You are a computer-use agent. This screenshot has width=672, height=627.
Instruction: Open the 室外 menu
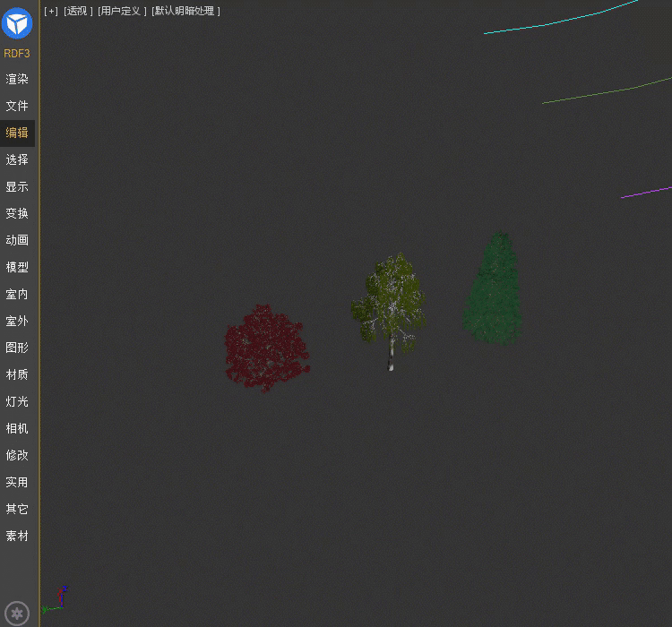pos(17,321)
